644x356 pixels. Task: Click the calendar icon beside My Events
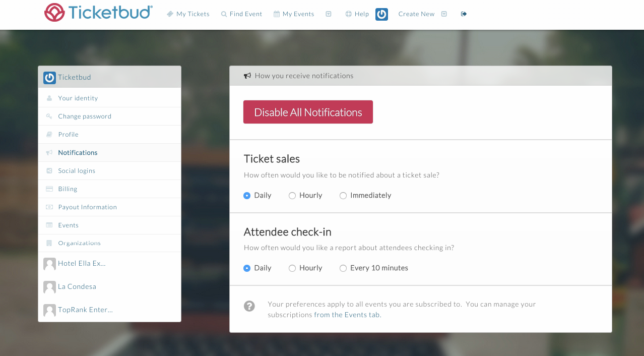coord(277,14)
